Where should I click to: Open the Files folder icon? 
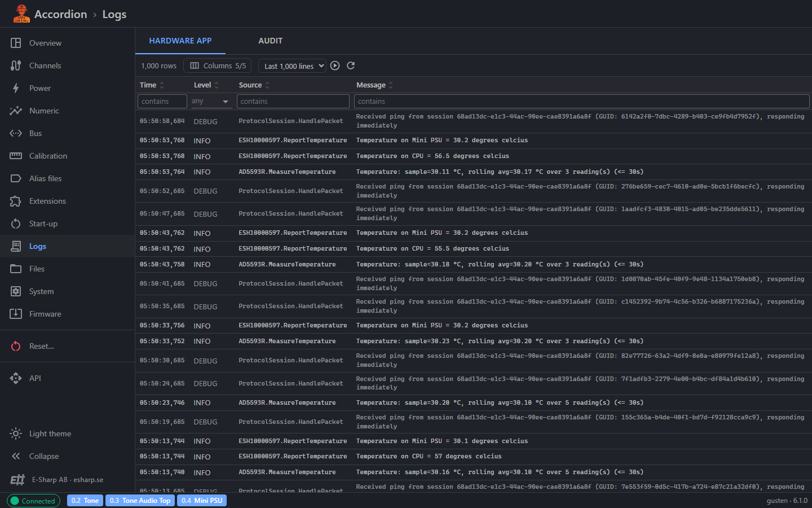point(16,269)
